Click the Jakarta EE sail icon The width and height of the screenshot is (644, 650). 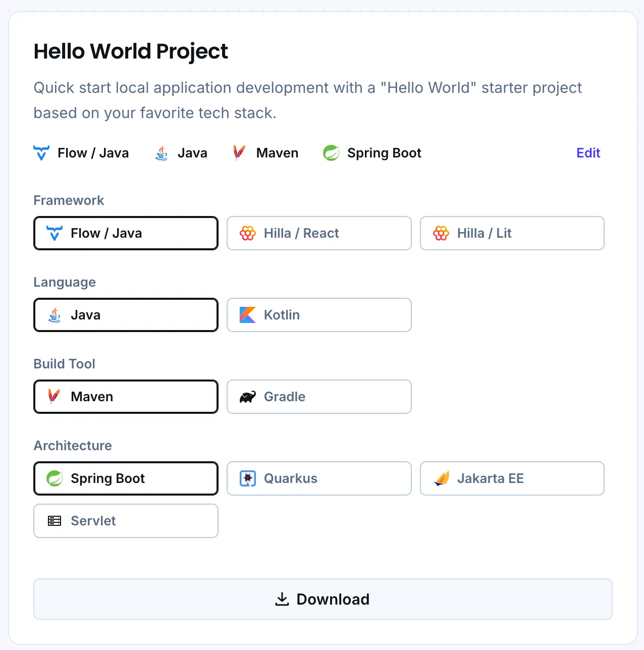point(441,478)
